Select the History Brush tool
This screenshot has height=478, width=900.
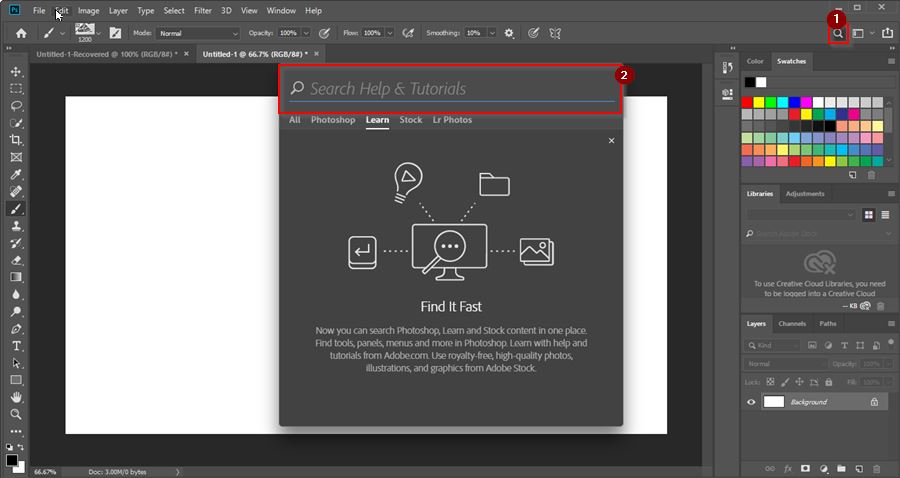click(16, 243)
